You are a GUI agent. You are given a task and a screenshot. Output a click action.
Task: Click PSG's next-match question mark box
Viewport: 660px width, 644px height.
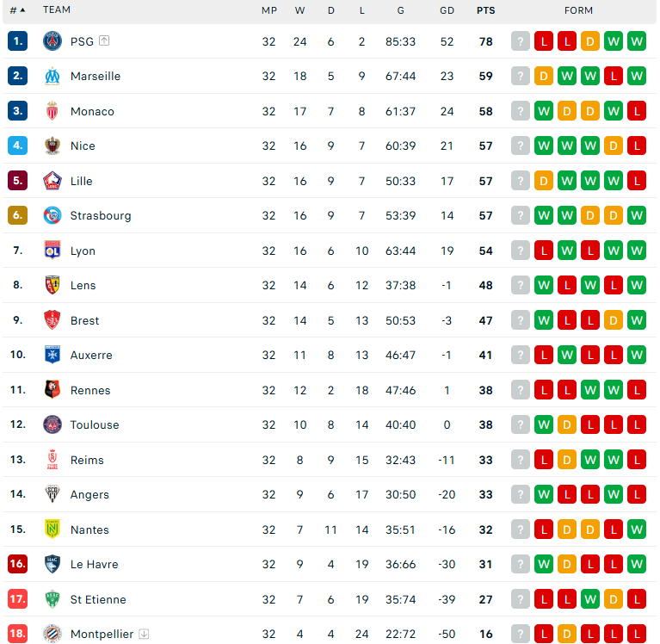point(521,41)
